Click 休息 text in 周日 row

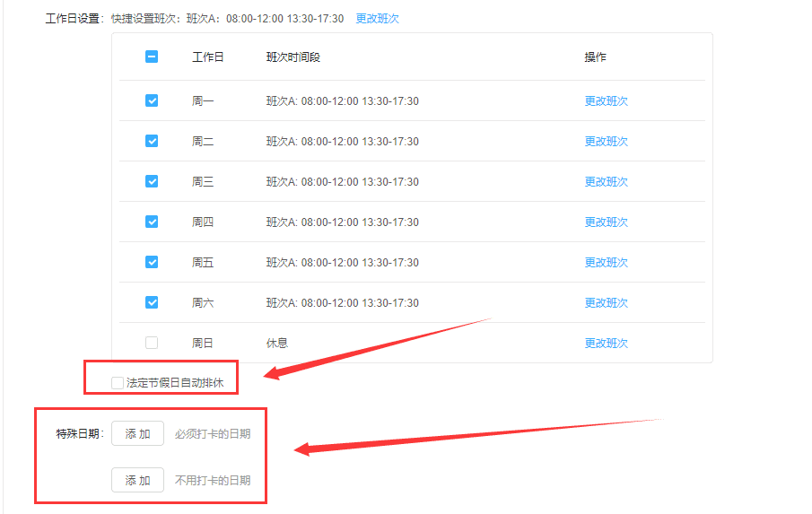point(277,344)
